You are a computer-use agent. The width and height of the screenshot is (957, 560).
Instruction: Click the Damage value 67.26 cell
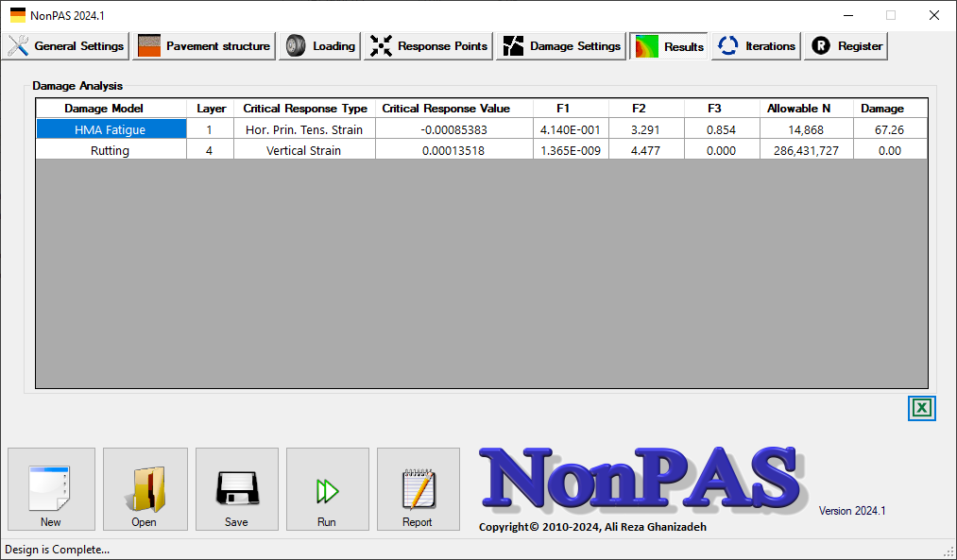pos(889,129)
